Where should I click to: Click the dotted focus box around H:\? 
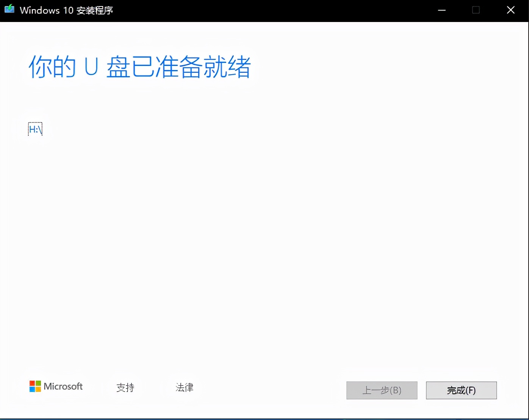[x=35, y=129]
